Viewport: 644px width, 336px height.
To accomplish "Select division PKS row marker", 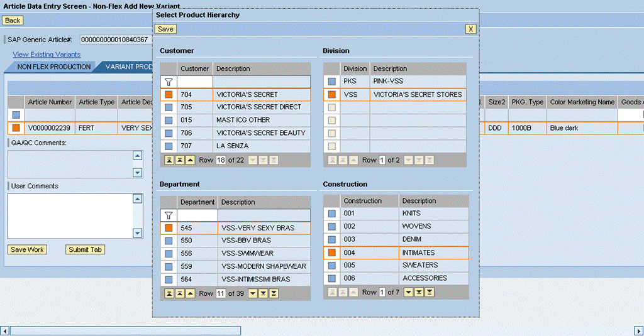I will click(x=332, y=82).
